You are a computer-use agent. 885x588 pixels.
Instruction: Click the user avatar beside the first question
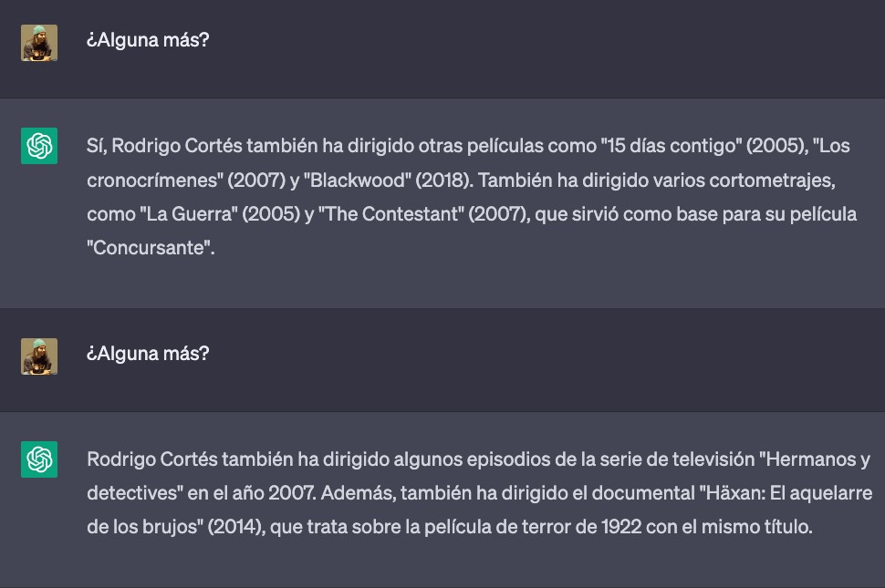click(39, 43)
